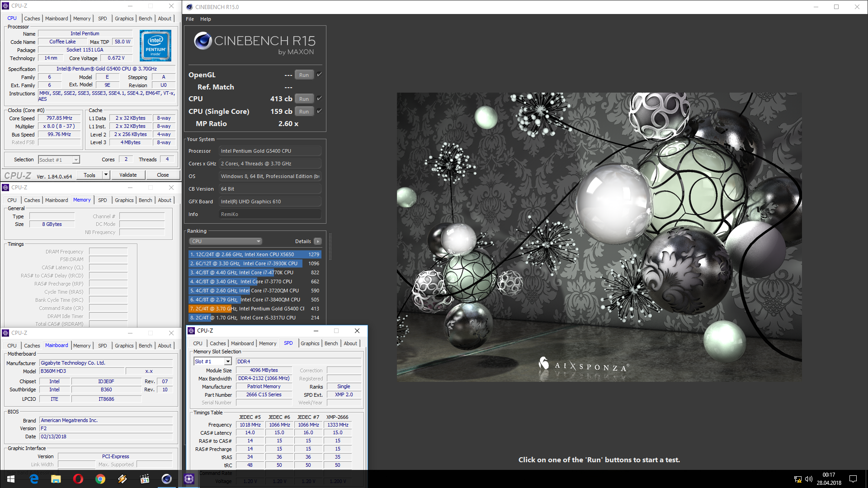868x488 pixels.
Task: Click the 'Intel(R) UHD Graphics 610' field
Action: tap(270, 202)
